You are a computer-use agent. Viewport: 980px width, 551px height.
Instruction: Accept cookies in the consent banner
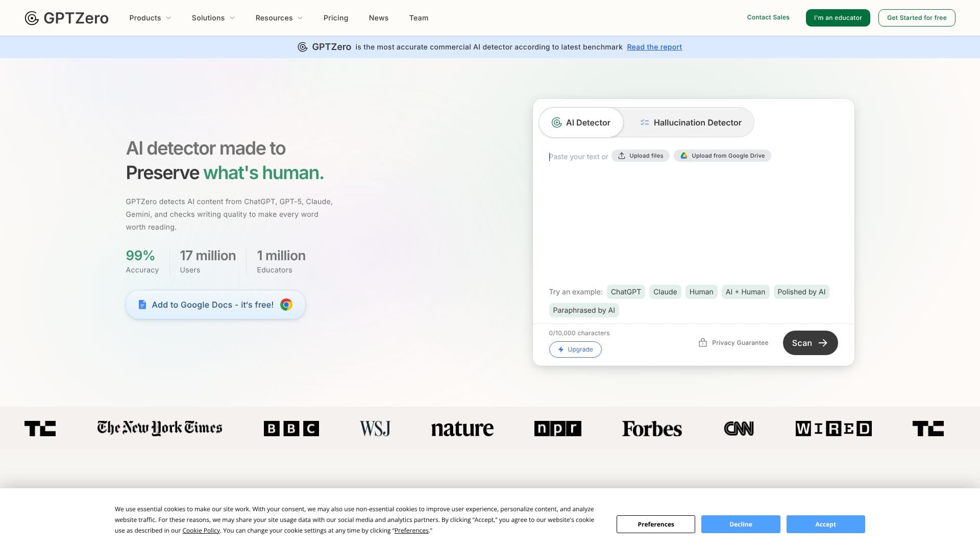(825, 524)
